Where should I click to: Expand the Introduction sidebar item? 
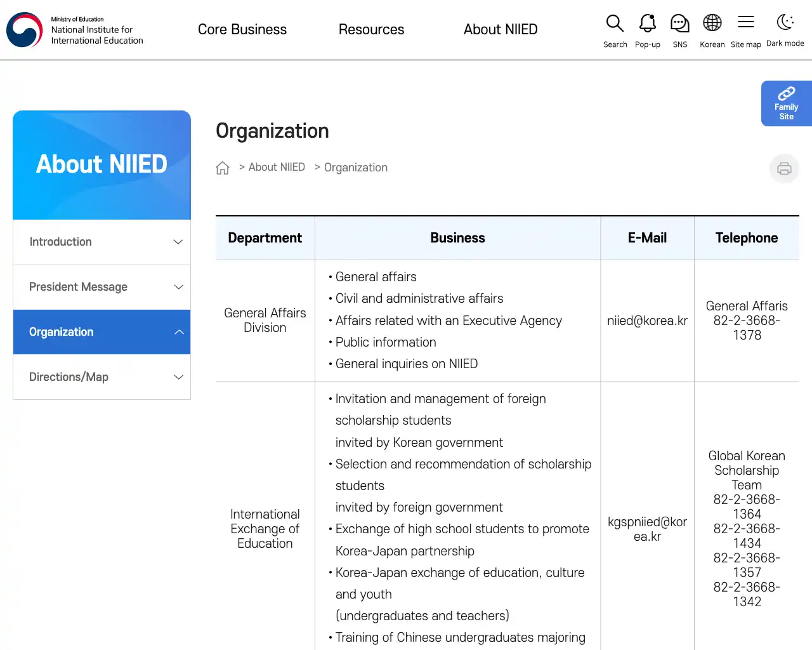pos(101,242)
